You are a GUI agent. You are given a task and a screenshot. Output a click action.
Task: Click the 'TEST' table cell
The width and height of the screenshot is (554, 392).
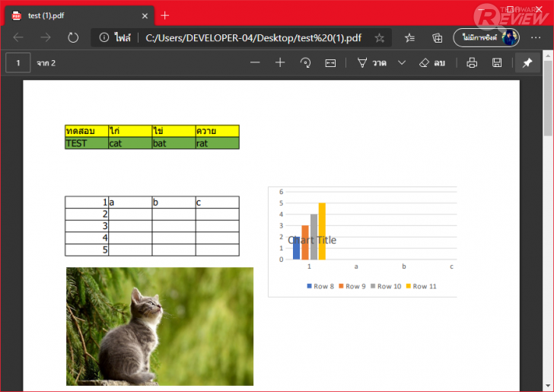87,143
